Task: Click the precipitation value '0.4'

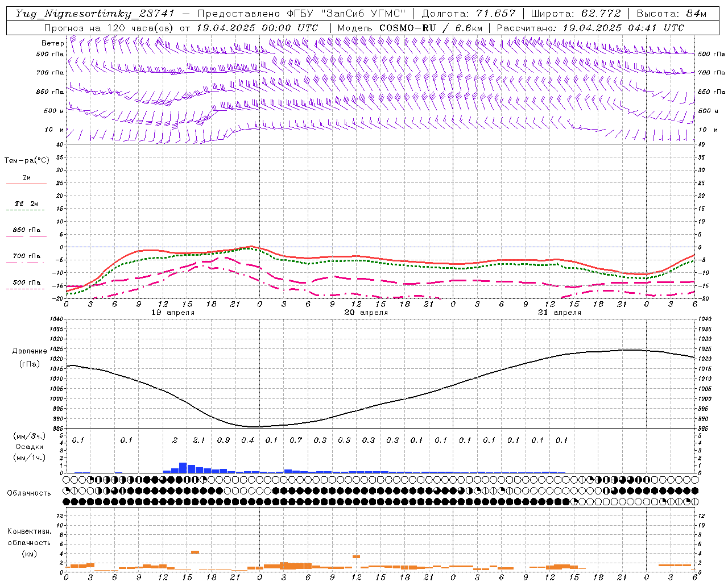Action: tap(247, 440)
